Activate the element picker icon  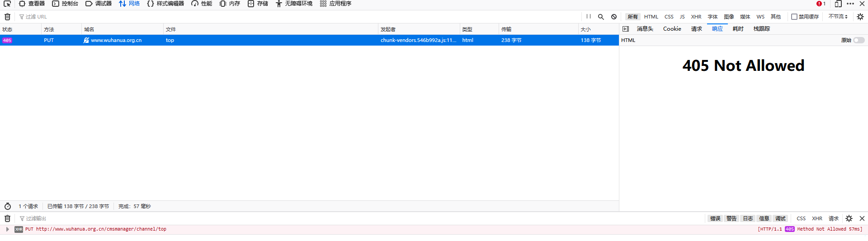tap(7, 4)
